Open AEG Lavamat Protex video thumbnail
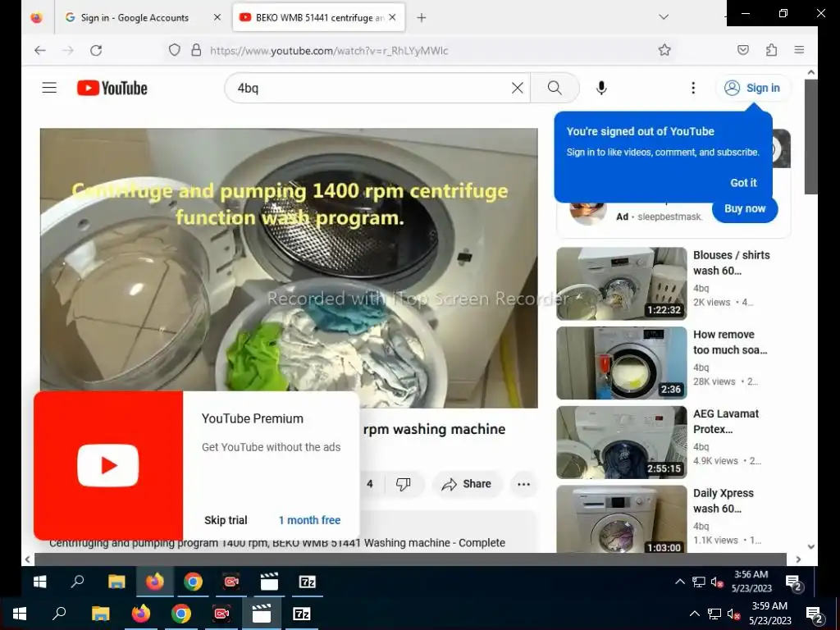This screenshot has width=840, height=630. (x=622, y=442)
